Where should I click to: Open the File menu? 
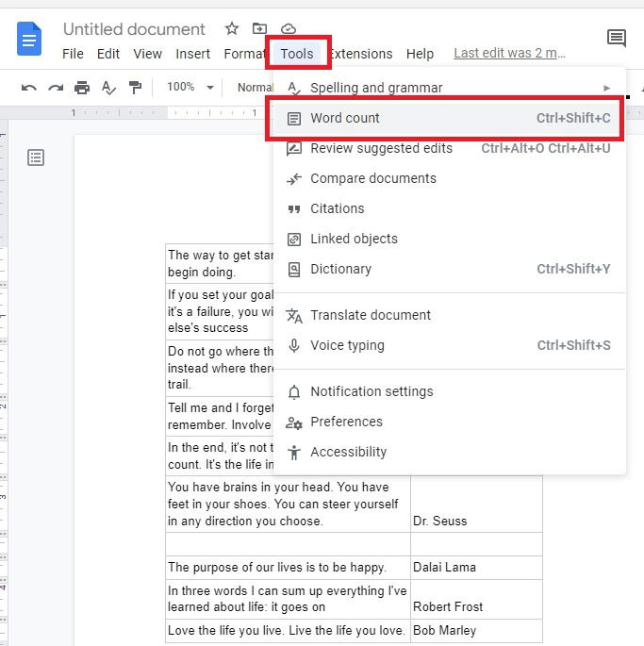tap(73, 54)
